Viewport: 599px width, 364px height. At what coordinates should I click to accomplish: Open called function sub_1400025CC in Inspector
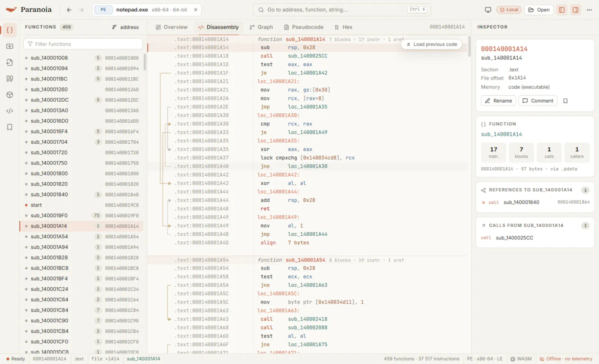(x=514, y=238)
